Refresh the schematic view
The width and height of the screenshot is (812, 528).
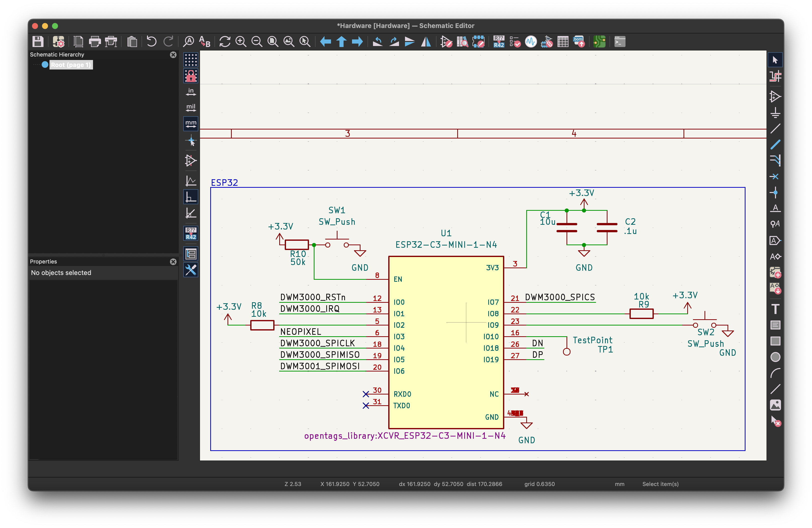(x=225, y=41)
